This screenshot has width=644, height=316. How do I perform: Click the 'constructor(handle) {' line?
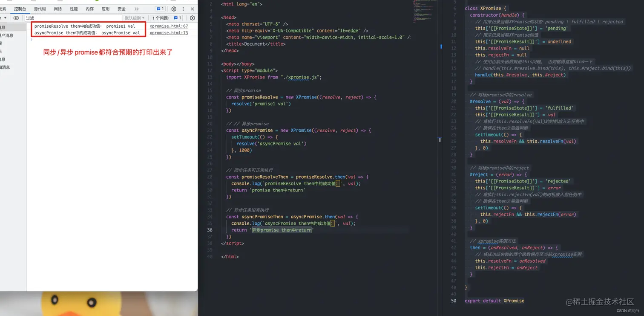pyautogui.click(x=497, y=15)
